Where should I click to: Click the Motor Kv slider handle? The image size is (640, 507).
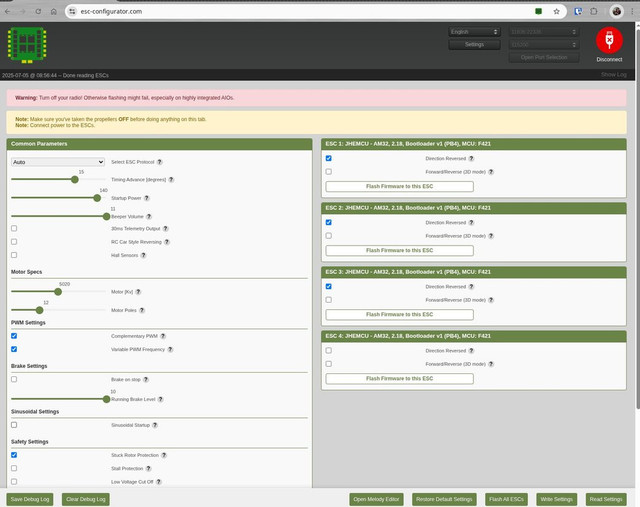(x=58, y=292)
